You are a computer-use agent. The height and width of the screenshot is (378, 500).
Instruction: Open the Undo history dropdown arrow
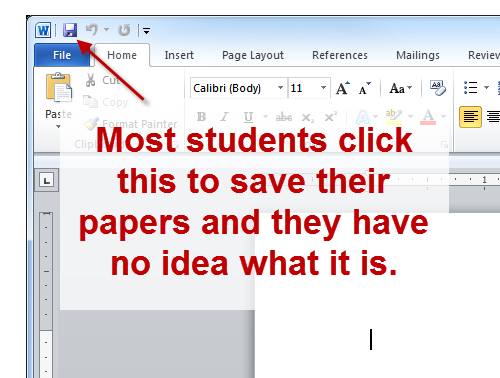point(106,30)
